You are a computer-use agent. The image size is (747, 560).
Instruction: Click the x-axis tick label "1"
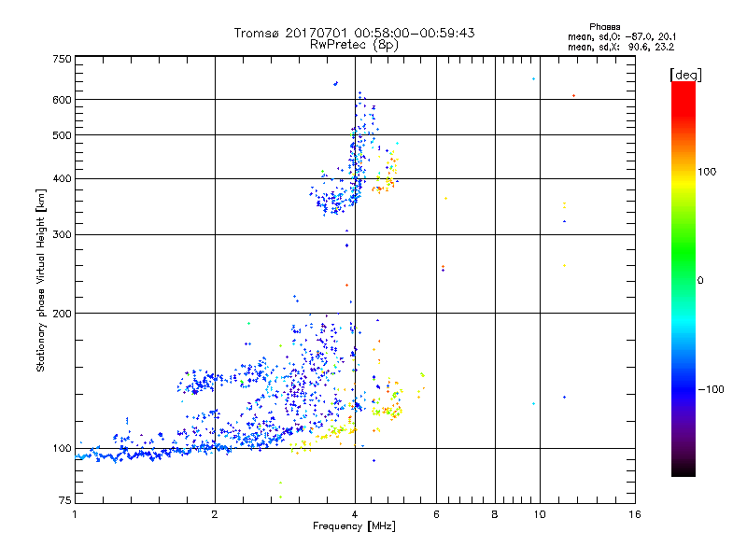(75, 514)
